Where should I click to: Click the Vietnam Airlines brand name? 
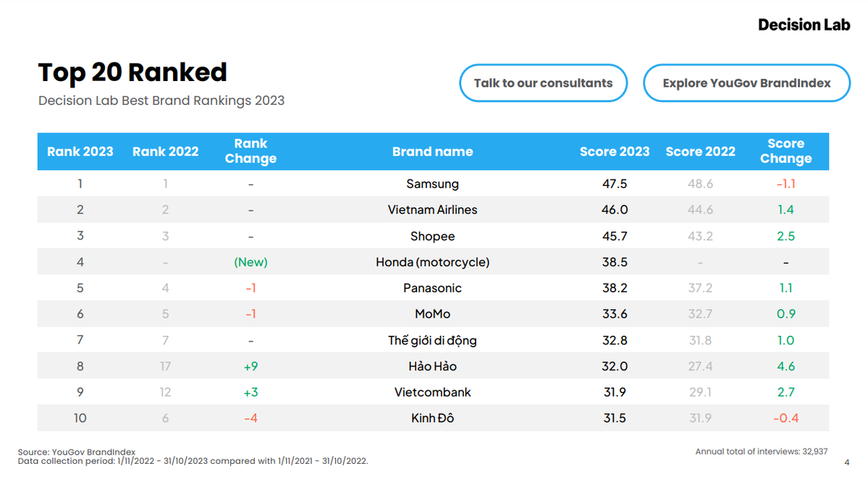tap(432, 210)
